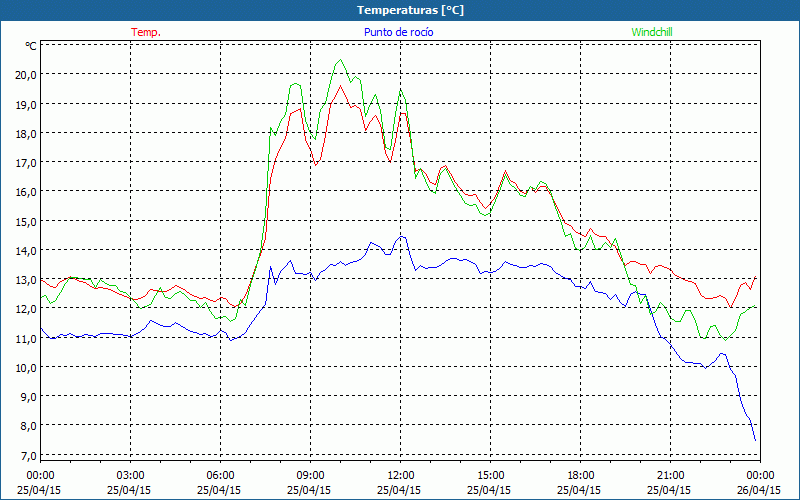Select the green "Windchill" legend label
The height and width of the screenshot is (500, 800).
652,32
